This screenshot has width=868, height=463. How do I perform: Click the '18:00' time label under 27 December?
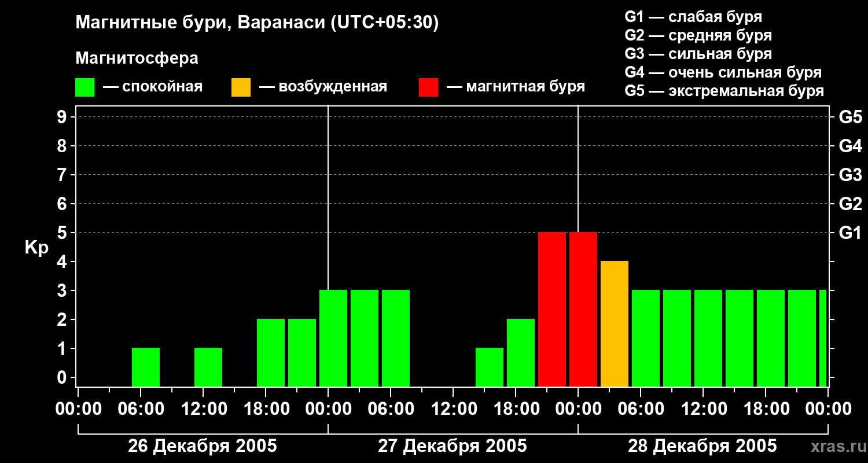[x=516, y=409]
